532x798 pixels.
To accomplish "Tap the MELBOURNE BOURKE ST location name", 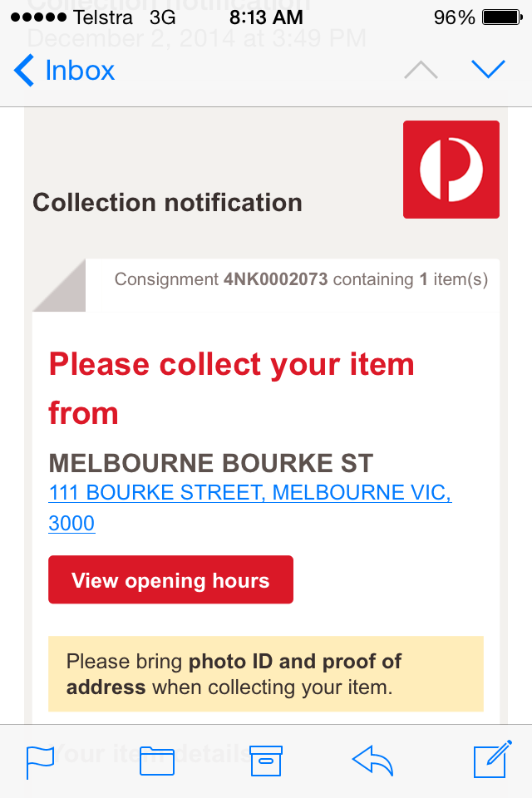I will pyautogui.click(x=211, y=463).
